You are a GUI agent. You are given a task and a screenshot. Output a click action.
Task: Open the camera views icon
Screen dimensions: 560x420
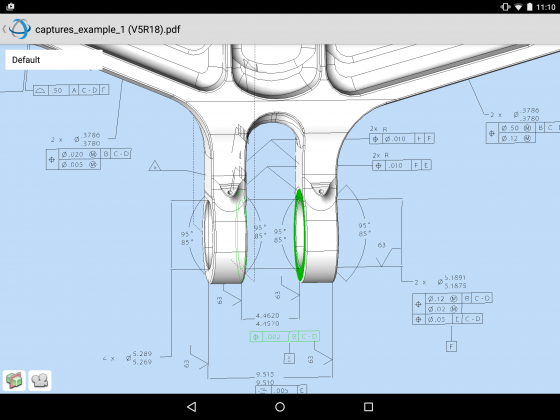[x=40, y=380]
